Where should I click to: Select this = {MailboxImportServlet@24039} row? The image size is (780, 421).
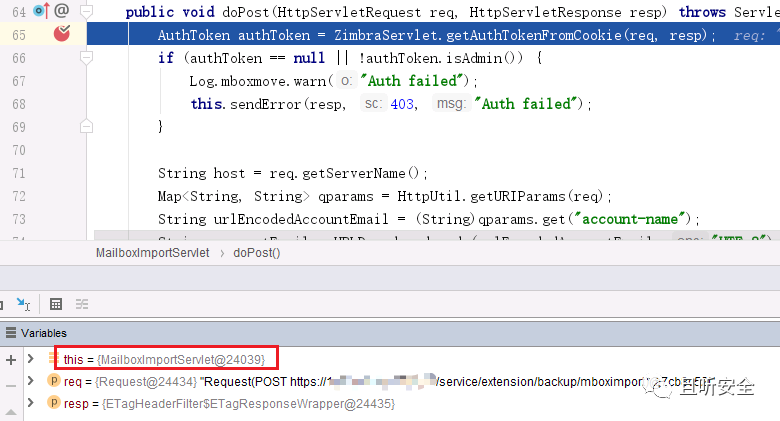164,359
